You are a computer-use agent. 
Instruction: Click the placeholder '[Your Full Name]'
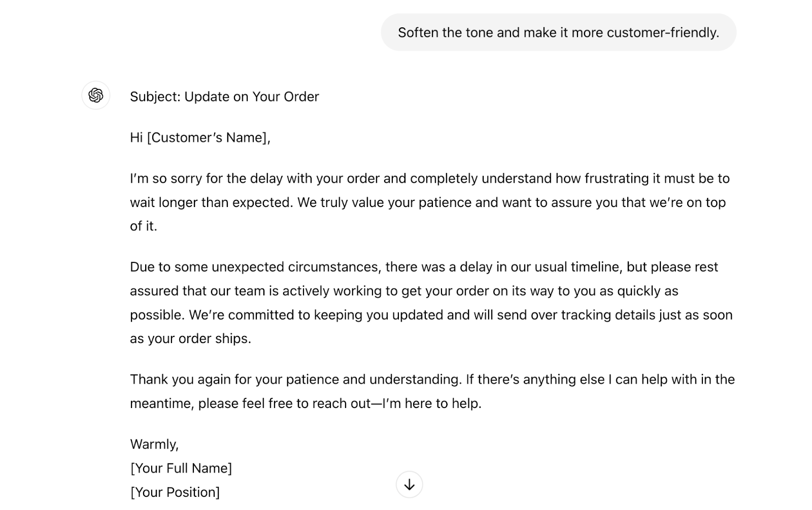[x=182, y=468]
